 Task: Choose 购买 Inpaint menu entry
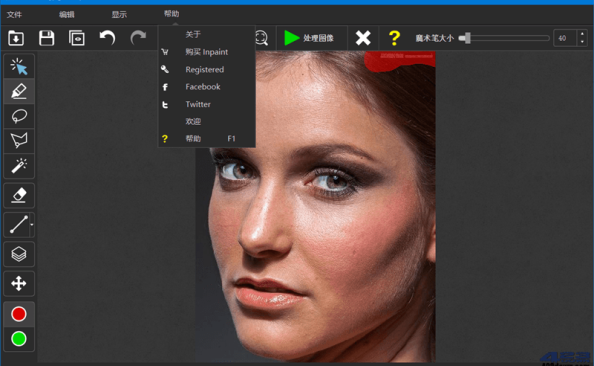[x=206, y=52]
